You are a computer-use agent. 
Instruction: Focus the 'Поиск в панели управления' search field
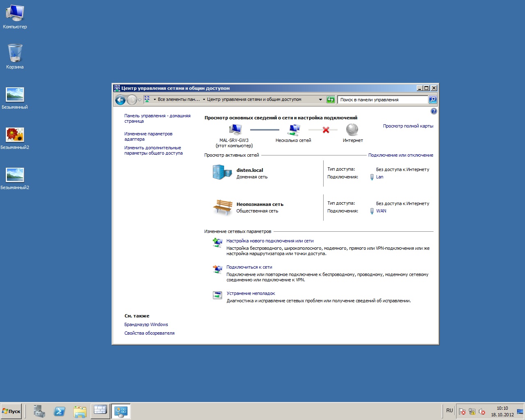click(x=383, y=100)
